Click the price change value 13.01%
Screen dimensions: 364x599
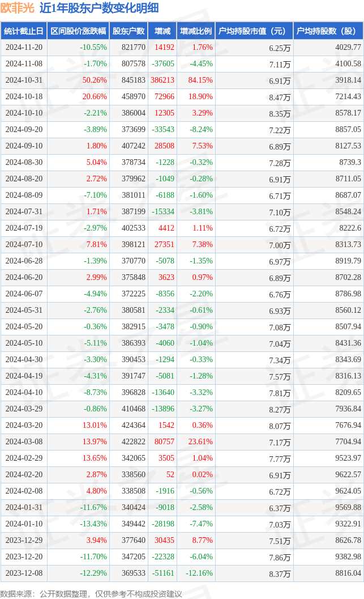(95, 425)
